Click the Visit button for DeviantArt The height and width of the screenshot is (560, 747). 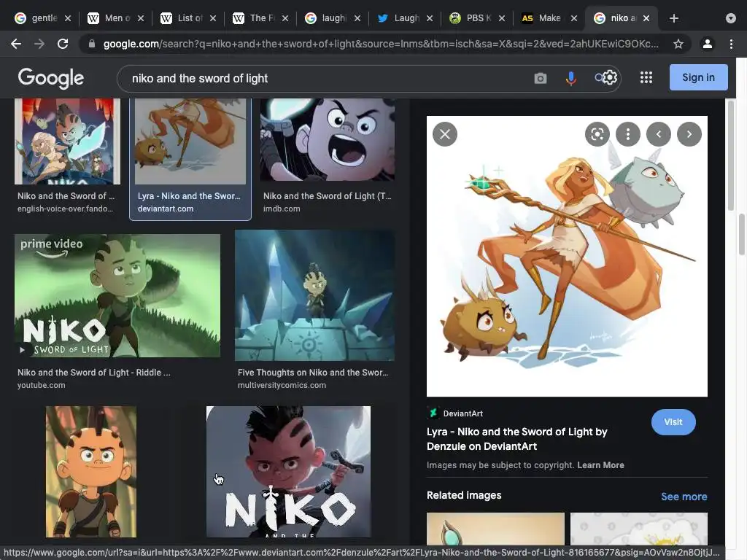coord(673,422)
